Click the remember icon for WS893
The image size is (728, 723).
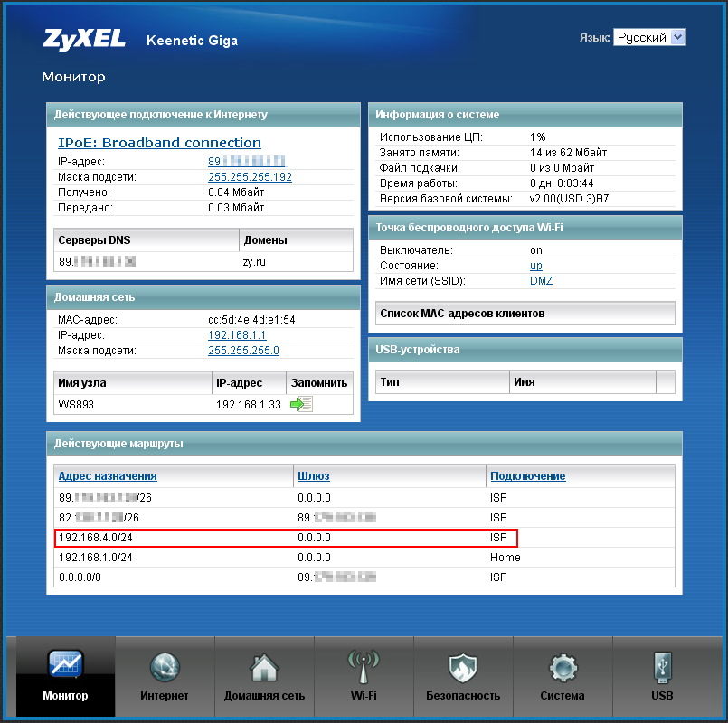click(301, 405)
